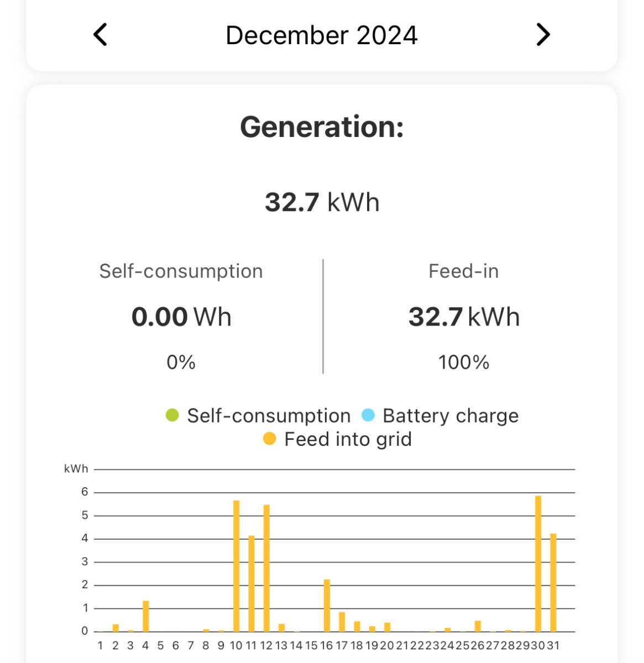The width and height of the screenshot is (644, 663).
Task: Tap the Feed-in 32.7 kWh value
Action: point(464,317)
